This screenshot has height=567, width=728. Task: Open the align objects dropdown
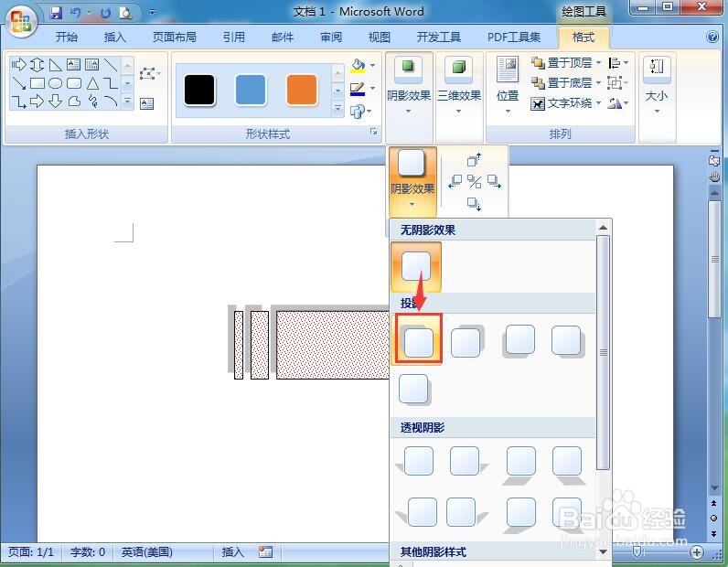point(618,62)
